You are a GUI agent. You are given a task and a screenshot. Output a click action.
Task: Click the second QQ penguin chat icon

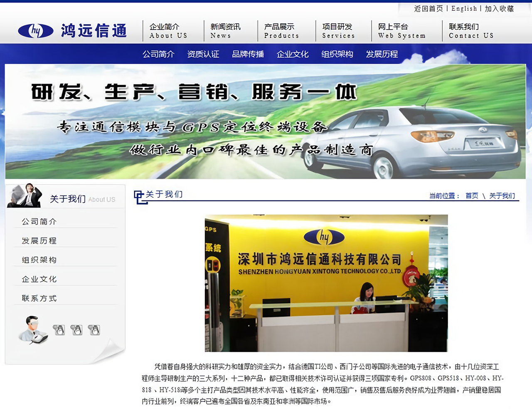tap(76, 330)
